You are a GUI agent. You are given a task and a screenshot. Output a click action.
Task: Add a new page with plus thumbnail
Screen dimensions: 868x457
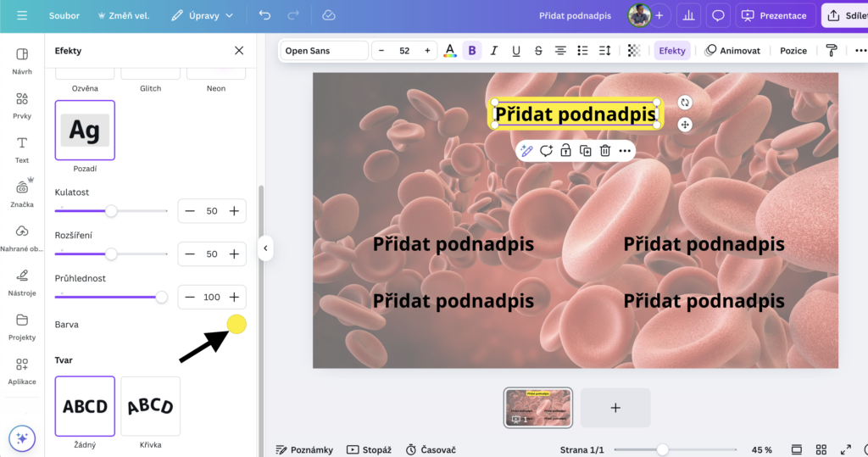click(x=615, y=408)
